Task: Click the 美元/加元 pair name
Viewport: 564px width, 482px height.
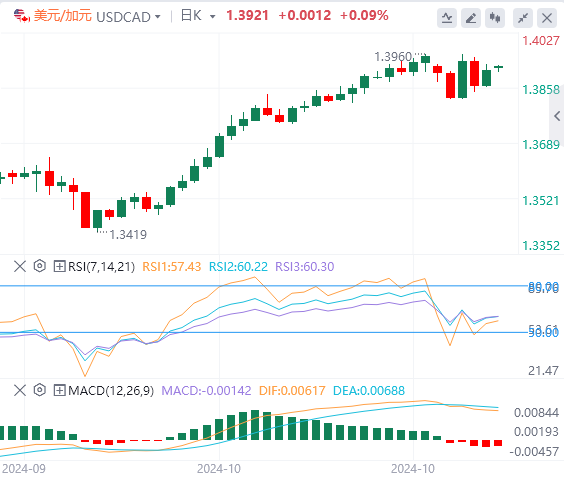Action: pyautogui.click(x=63, y=16)
